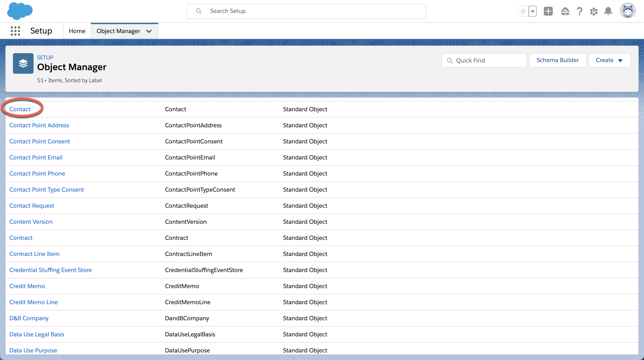Click the SETUP breadcrumb link

click(45, 57)
